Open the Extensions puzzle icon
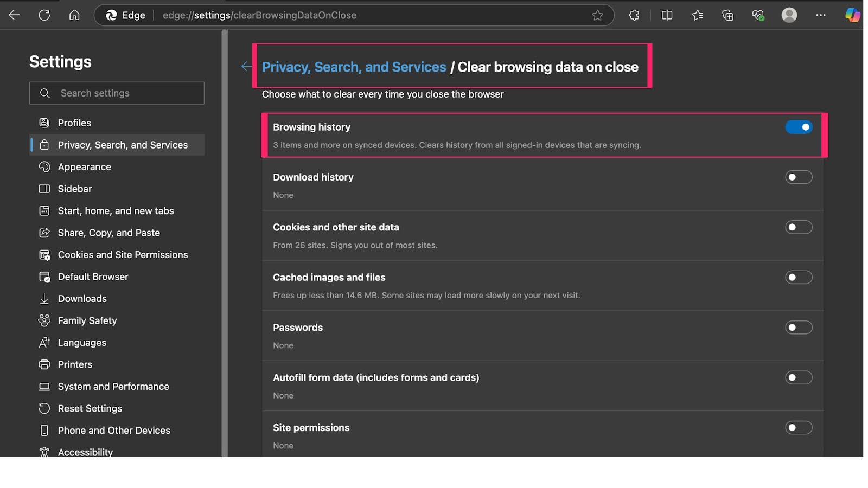The width and height of the screenshot is (868, 488). (x=634, y=15)
